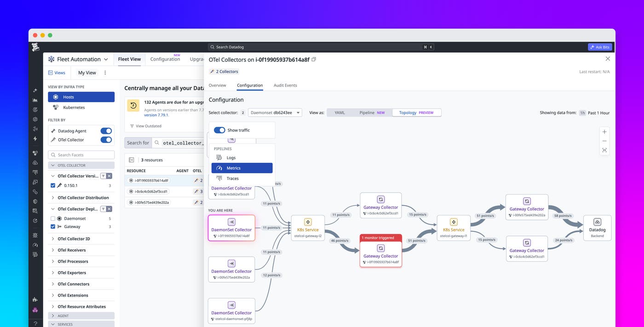Expand the OTel Collector Distribution facet

pyautogui.click(x=81, y=198)
